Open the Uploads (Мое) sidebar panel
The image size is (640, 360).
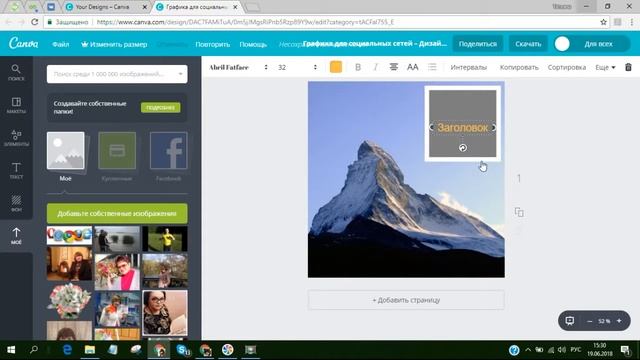click(16, 236)
